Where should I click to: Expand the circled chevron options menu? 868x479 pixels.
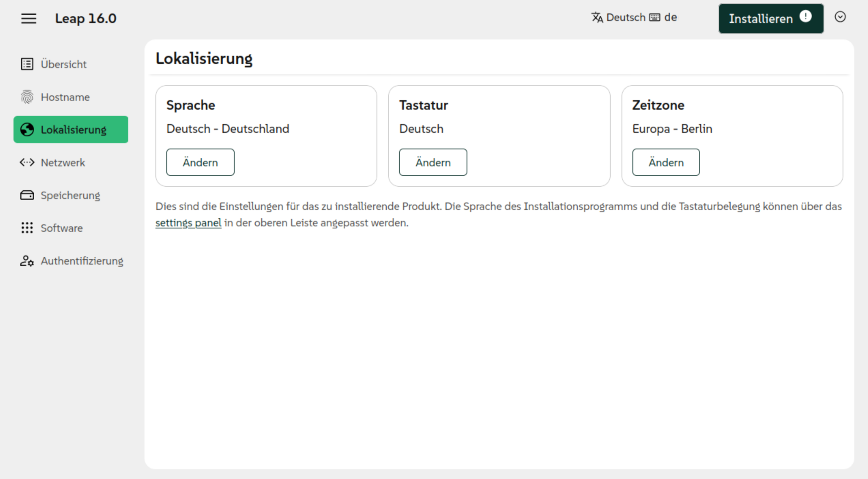click(840, 17)
